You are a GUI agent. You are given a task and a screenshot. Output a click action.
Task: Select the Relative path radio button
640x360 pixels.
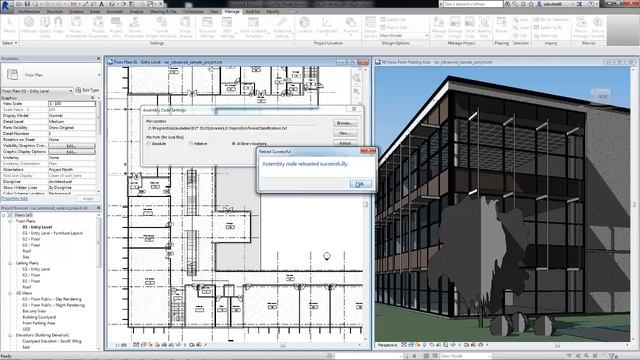pos(191,144)
